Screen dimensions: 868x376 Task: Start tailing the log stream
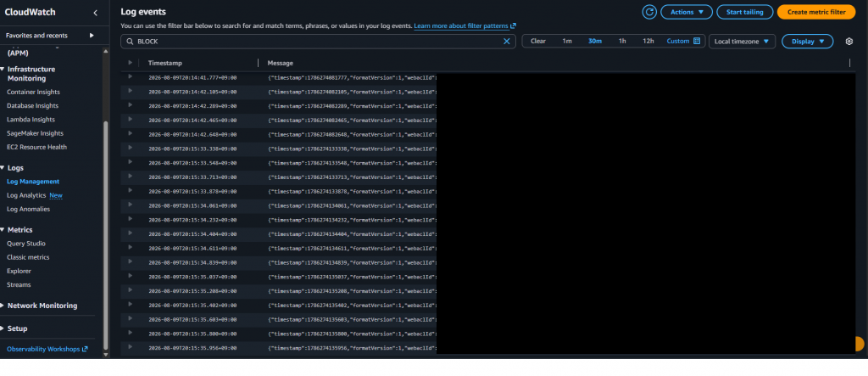(x=744, y=12)
